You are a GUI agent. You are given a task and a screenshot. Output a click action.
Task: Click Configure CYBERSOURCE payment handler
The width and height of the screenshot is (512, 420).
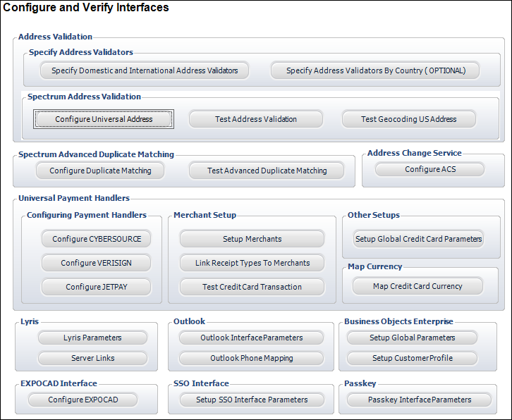coord(97,239)
